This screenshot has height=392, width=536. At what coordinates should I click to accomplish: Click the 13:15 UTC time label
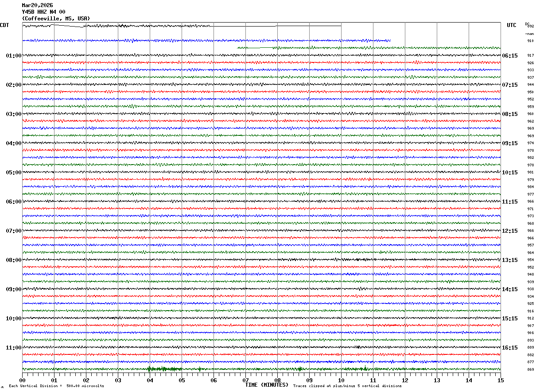pos(510,260)
